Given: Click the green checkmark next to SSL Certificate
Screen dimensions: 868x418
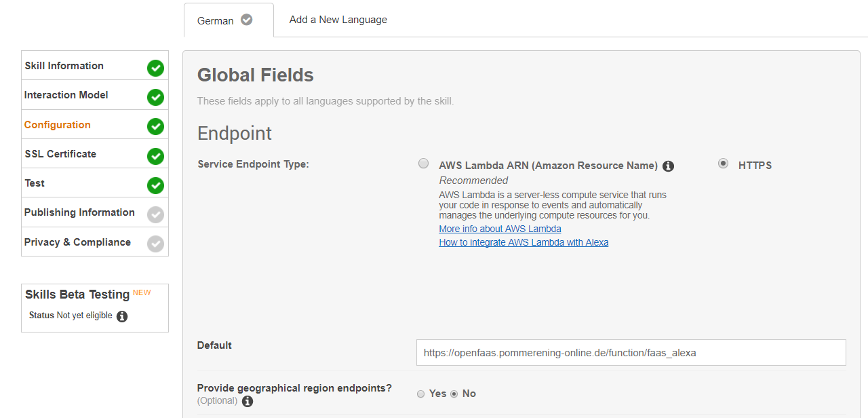Looking at the screenshot, I should click(x=156, y=156).
